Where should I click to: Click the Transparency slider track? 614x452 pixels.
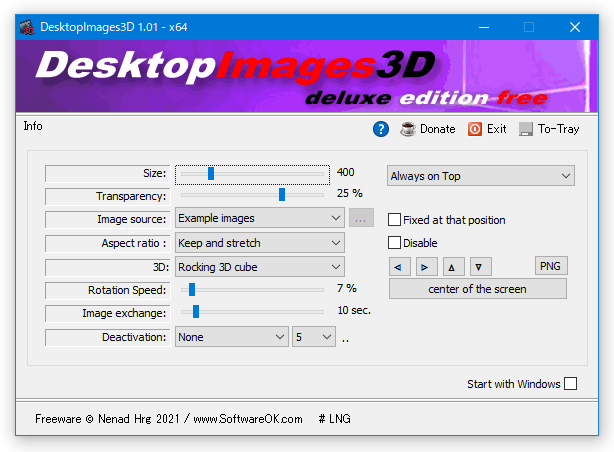click(252, 195)
